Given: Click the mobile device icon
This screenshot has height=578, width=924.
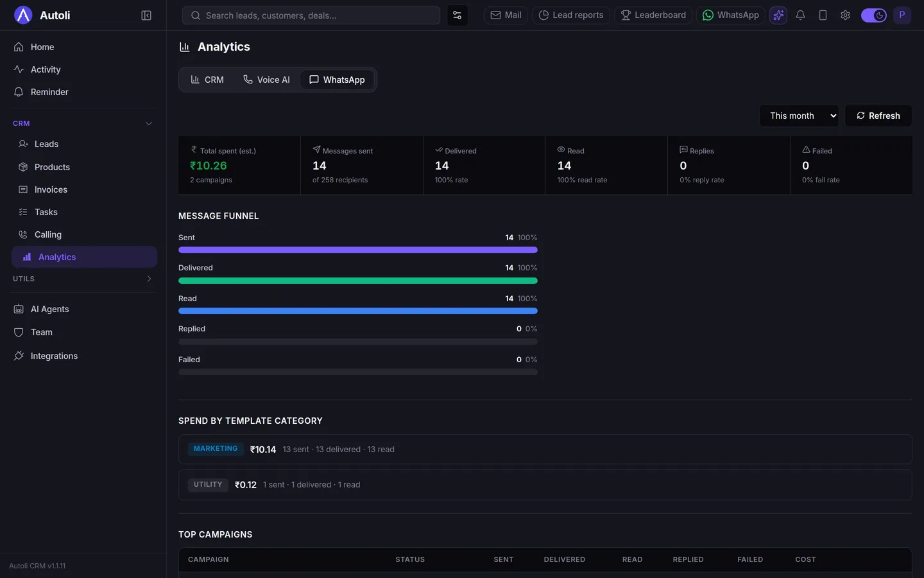Looking at the screenshot, I should [x=823, y=15].
